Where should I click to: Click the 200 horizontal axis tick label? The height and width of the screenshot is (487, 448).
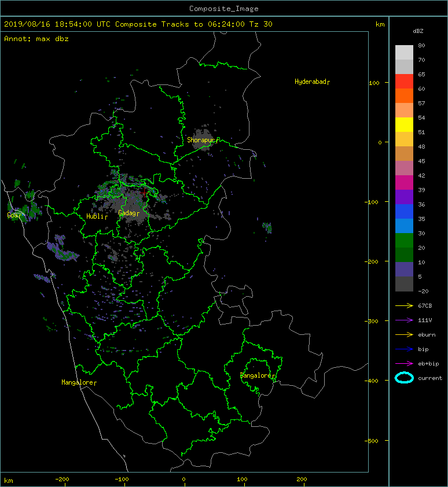click(302, 479)
